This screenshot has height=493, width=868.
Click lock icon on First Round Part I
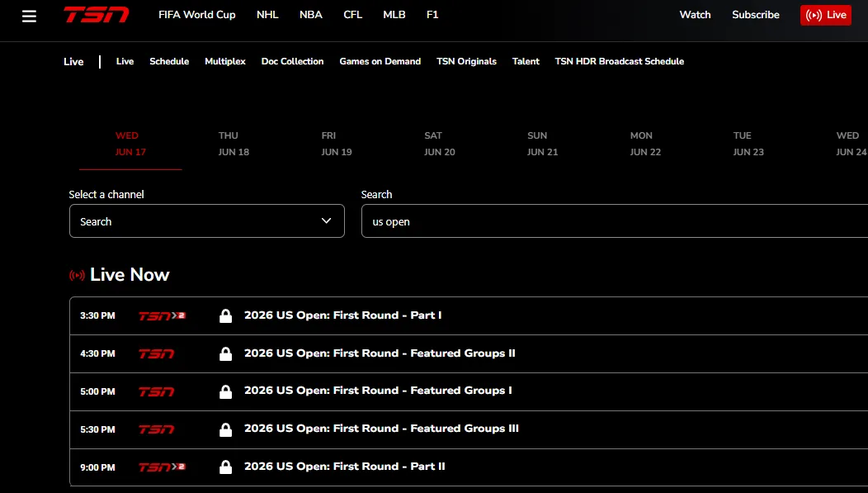coord(225,315)
